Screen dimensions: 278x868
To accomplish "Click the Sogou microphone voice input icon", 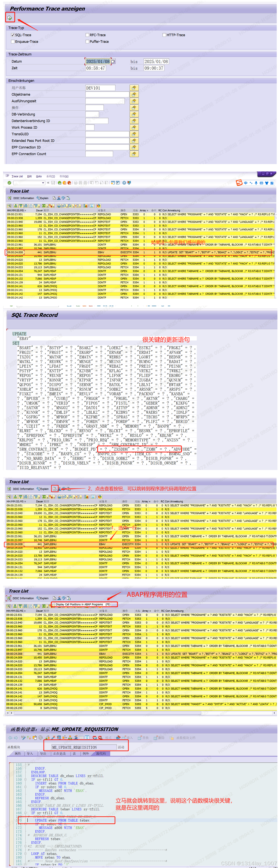I will click(x=256, y=183).
